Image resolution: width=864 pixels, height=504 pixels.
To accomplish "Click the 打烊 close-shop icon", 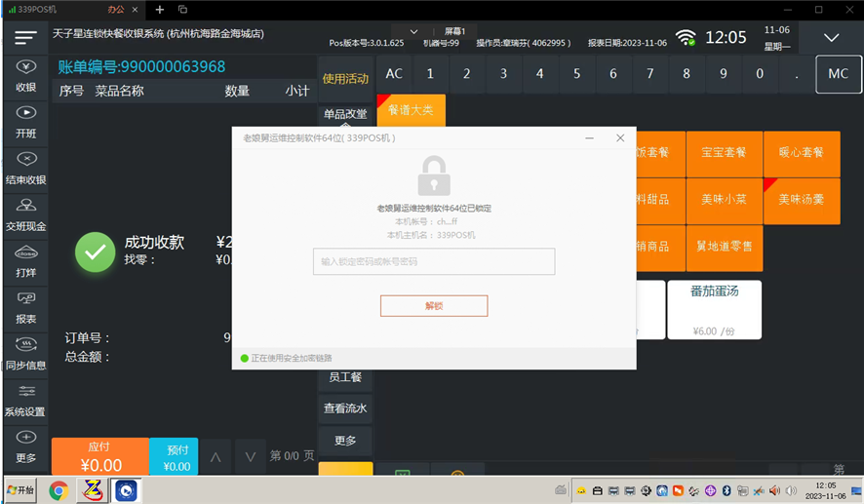I will point(26,261).
